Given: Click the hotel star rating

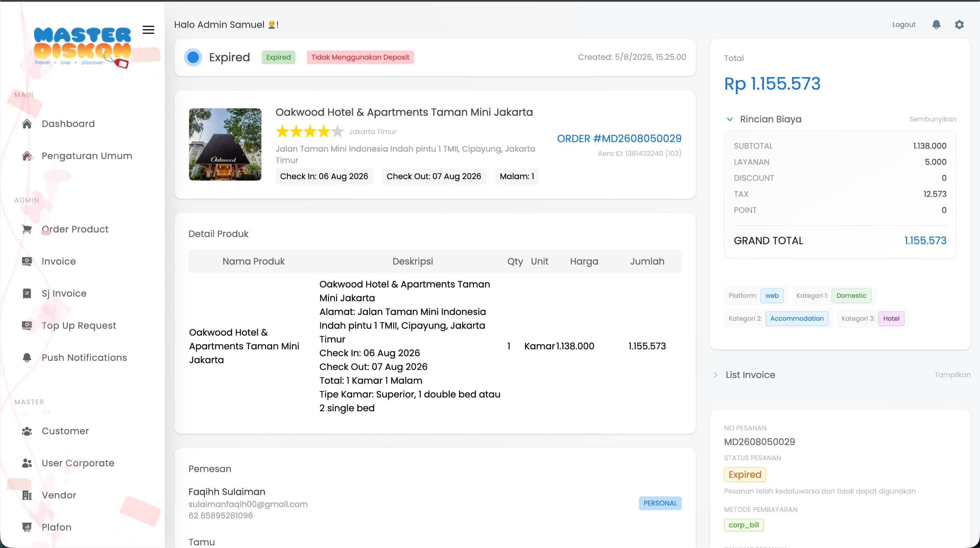Looking at the screenshot, I should tap(310, 131).
